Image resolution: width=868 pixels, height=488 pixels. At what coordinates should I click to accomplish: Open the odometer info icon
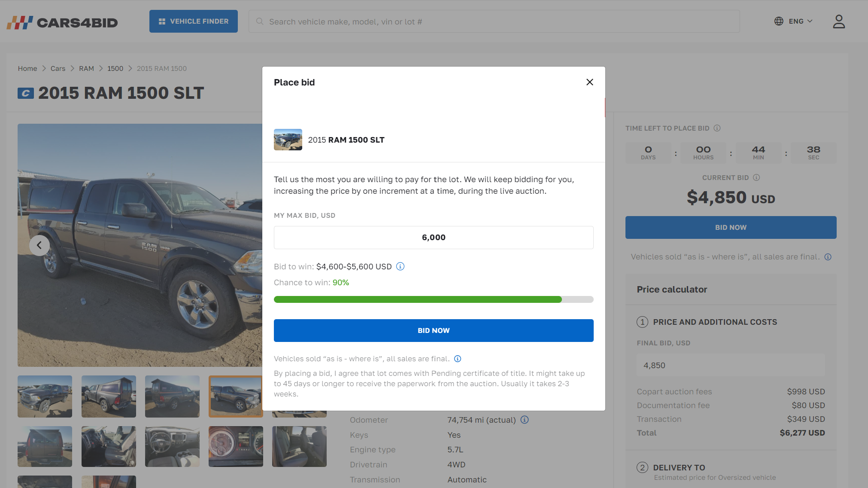click(x=525, y=420)
